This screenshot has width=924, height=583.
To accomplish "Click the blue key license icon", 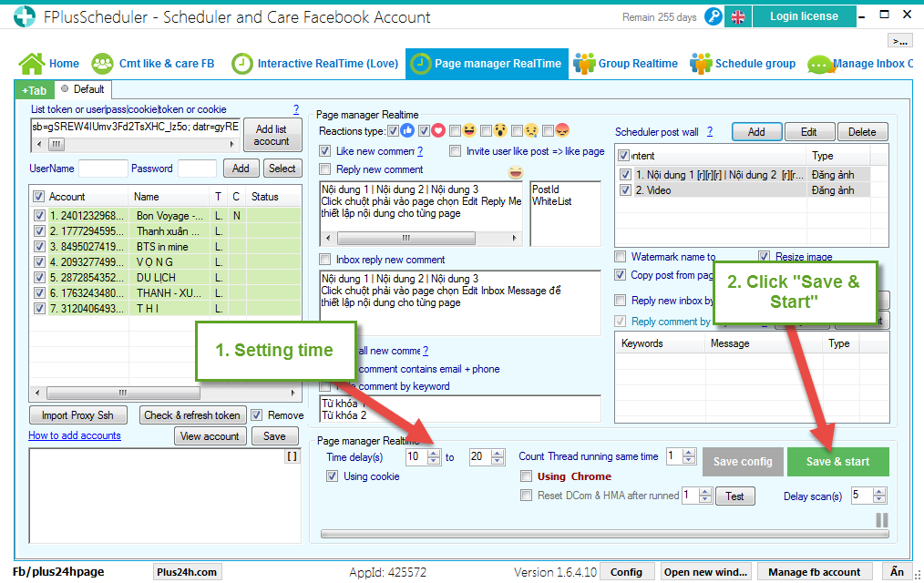I will pos(713,17).
